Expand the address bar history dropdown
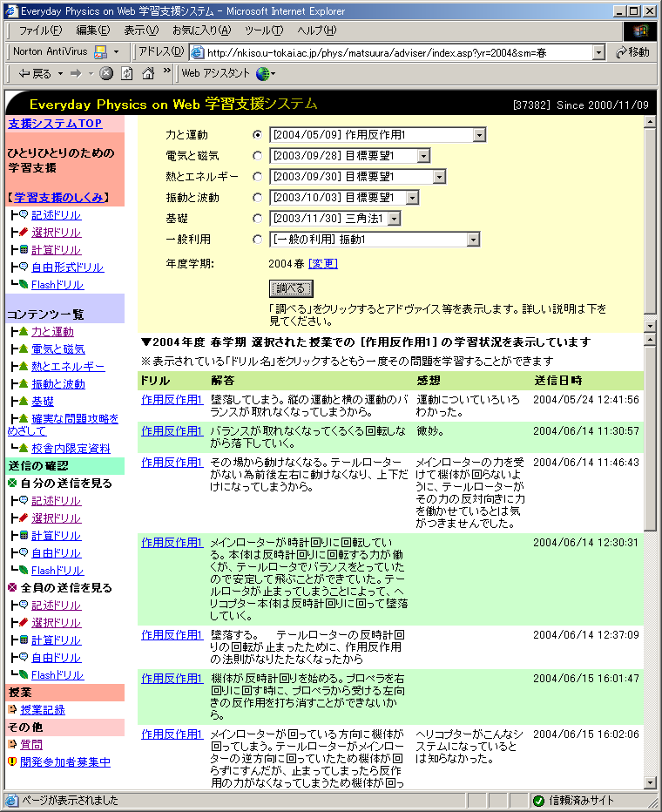This screenshot has width=662, height=812. click(x=598, y=52)
